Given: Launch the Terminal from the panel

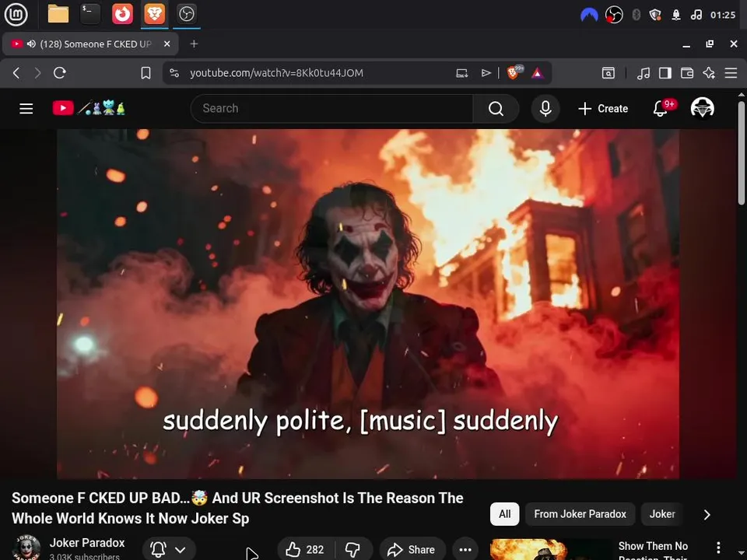Looking at the screenshot, I should (90, 14).
